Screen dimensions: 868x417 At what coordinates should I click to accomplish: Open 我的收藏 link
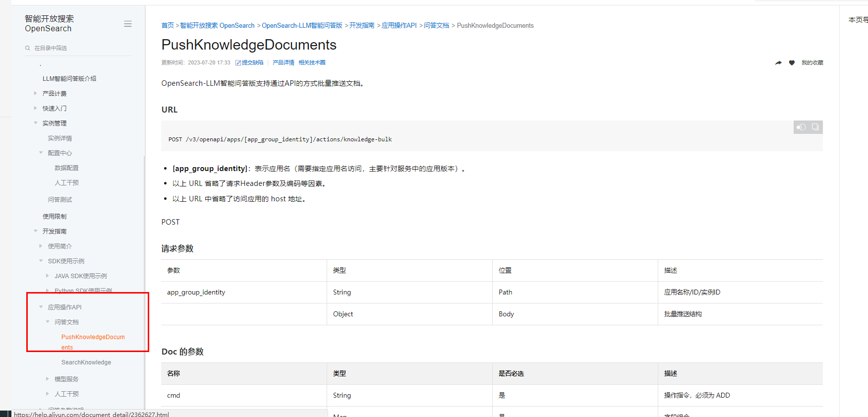(x=812, y=62)
